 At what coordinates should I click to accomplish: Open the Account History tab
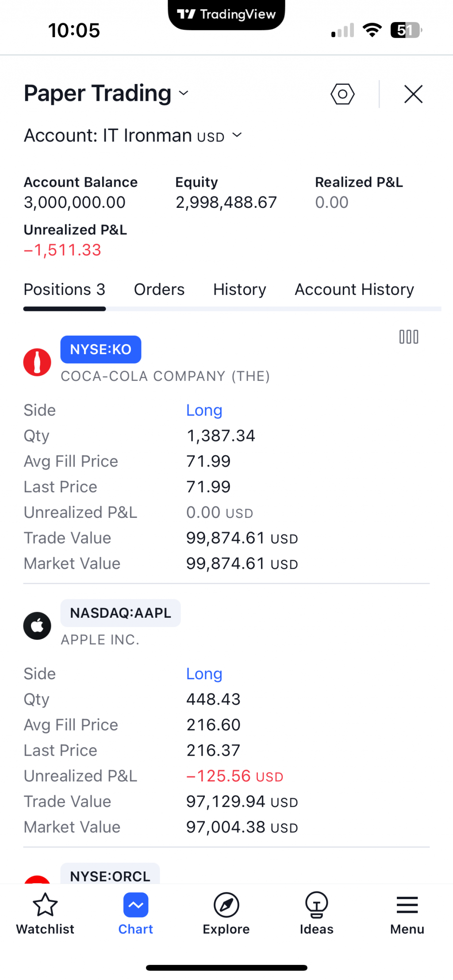click(x=354, y=290)
